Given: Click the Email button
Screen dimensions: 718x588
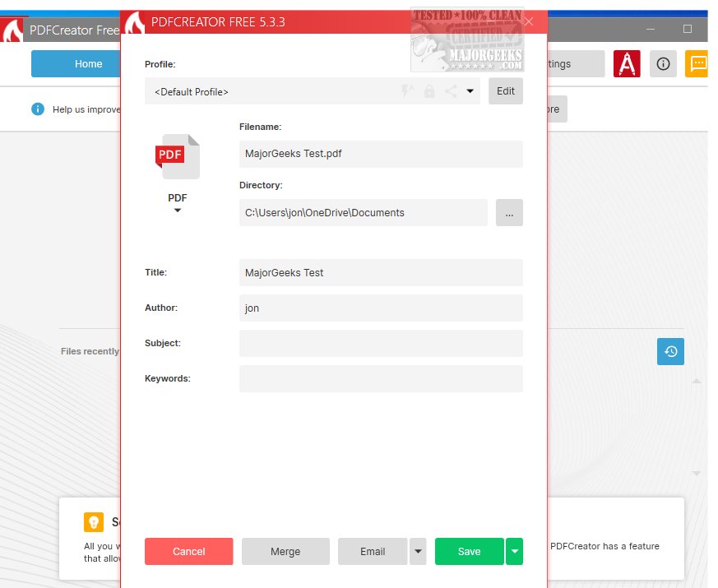Looking at the screenshot, I should click(x=373, y=551).
